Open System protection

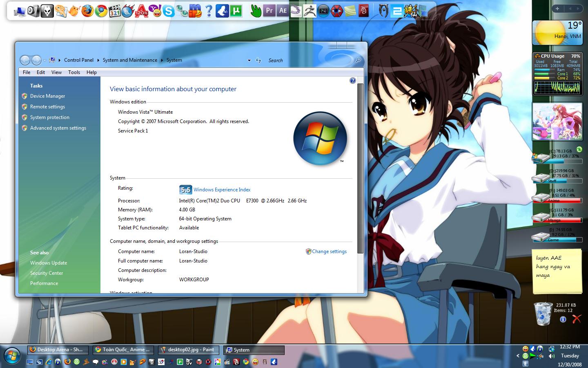tap(50, 117)
